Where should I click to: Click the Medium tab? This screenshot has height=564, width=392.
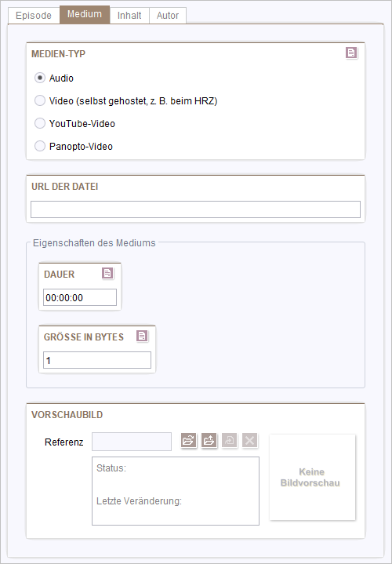[85, 14]
